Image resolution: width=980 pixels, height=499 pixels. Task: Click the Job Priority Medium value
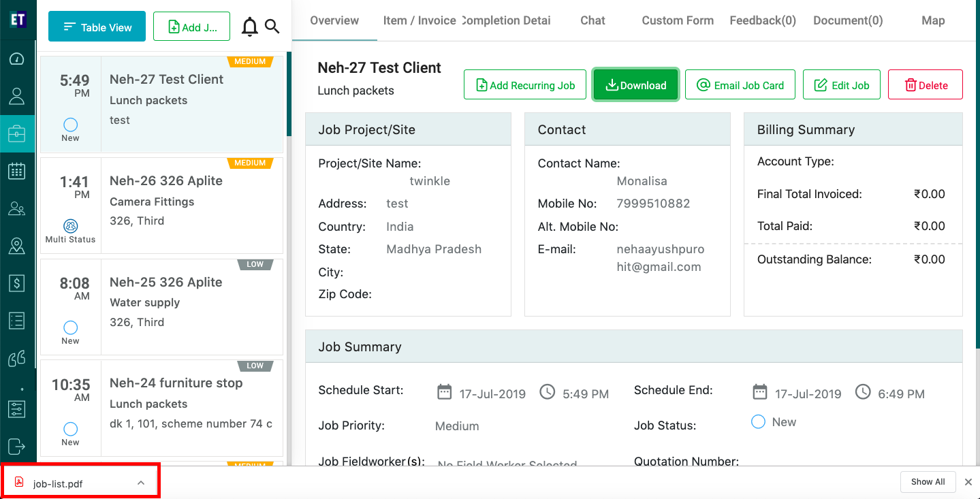click(x=457, y=426)
